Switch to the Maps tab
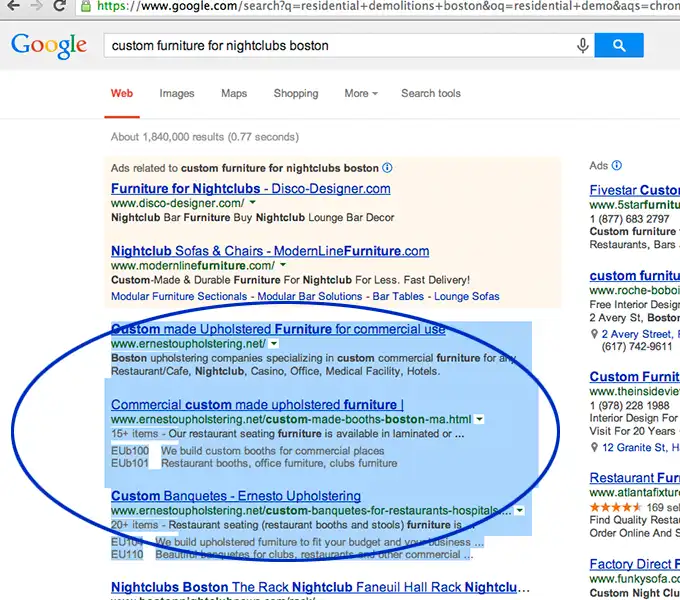Image resolution: width=680 pixels, height=600 pixels. [x=234, y=93]
